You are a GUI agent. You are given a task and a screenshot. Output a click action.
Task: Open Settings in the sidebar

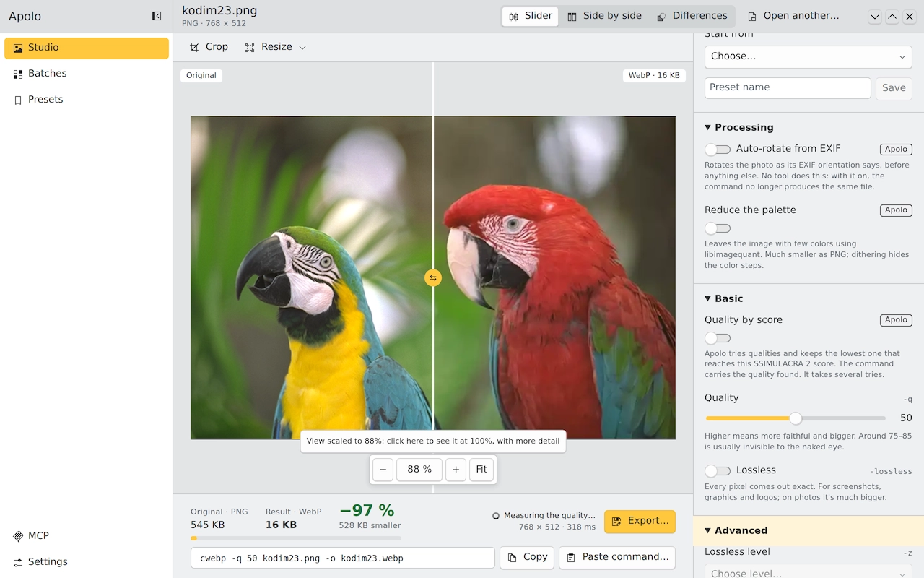pyautogui.click(x=87, y=562)
